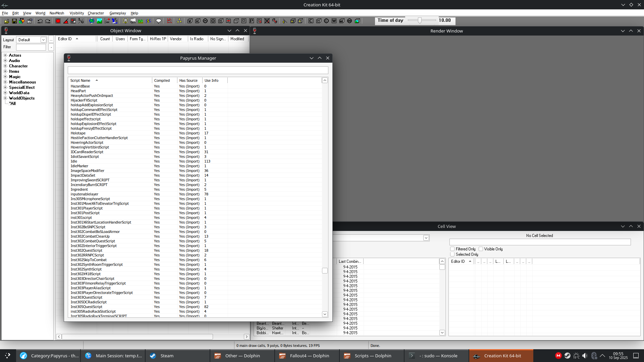Sort by Script Name column header
The image size is (644, 362).
(80, 80)
